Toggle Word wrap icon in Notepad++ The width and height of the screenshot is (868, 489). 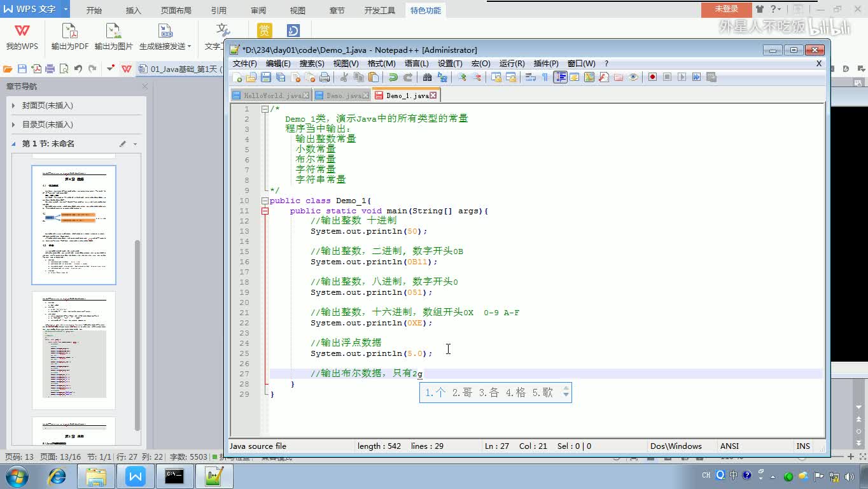click(529, 77)
